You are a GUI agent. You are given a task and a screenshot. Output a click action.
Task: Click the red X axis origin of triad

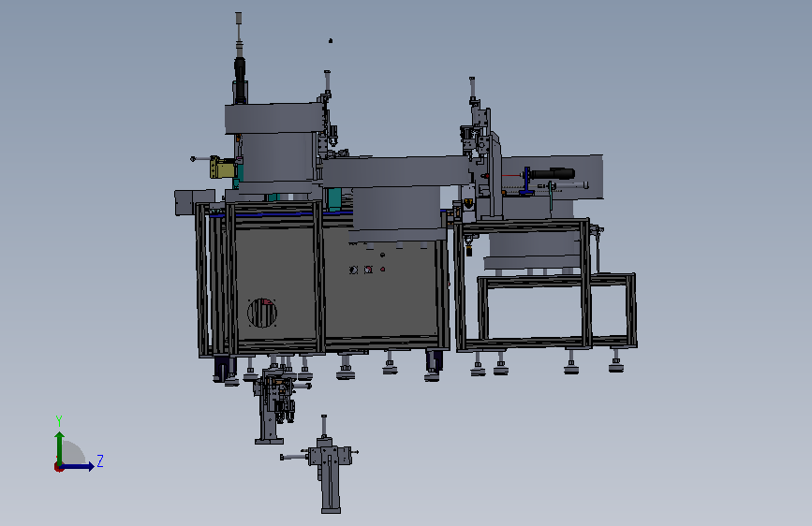58,467
